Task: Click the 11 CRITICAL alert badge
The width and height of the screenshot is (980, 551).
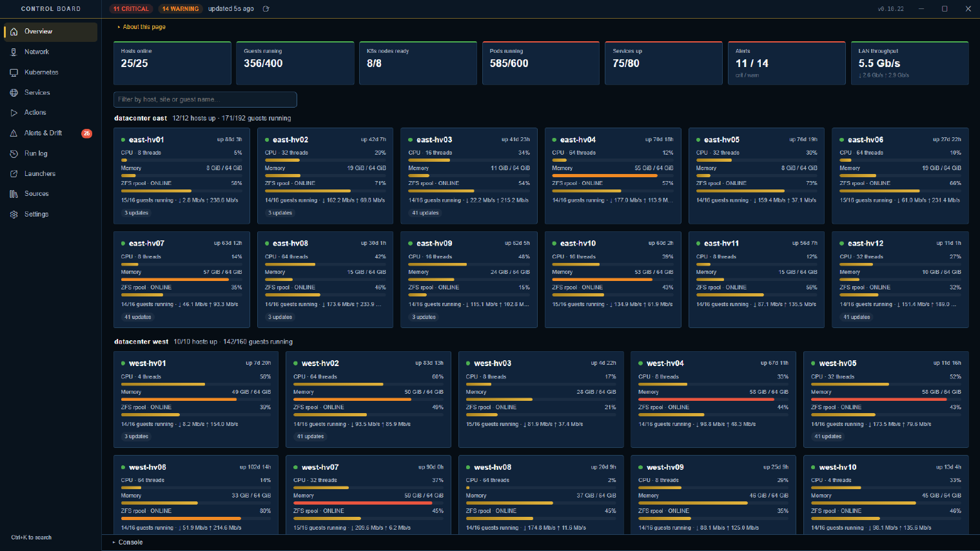Action: click(x=131, y=9)
